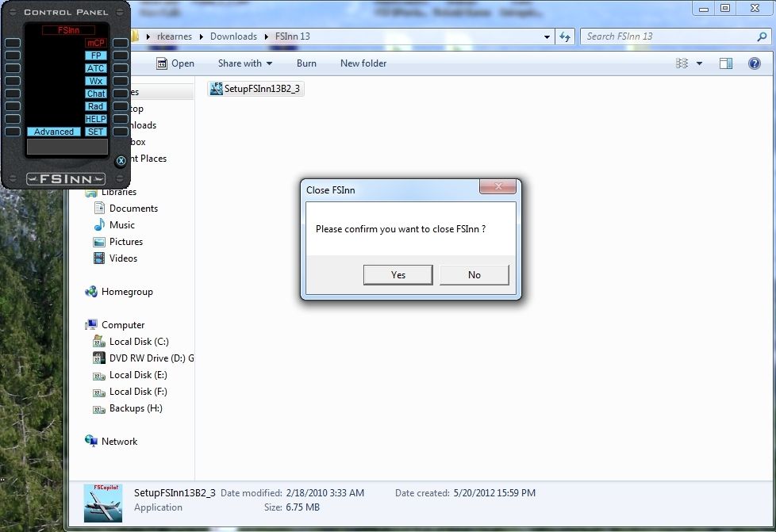Click the Local Disk (F:) drive icon
Viewport: 776px width, 532px height.
pyautogui.click(x=99, y=392)
